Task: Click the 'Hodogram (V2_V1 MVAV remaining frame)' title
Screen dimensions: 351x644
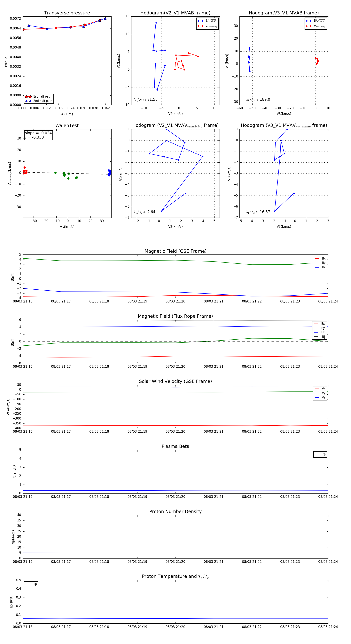Action: pyautogui.click(x=175, y=125)
